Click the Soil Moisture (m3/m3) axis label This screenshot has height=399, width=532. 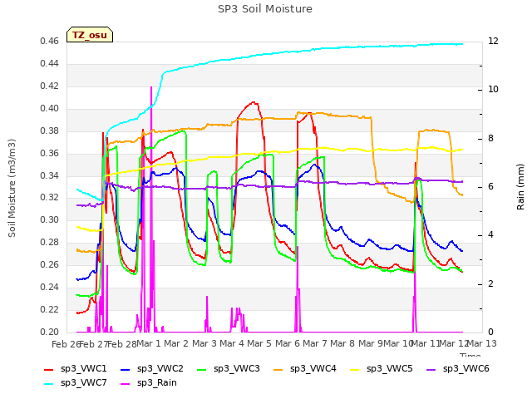point(12,188)
